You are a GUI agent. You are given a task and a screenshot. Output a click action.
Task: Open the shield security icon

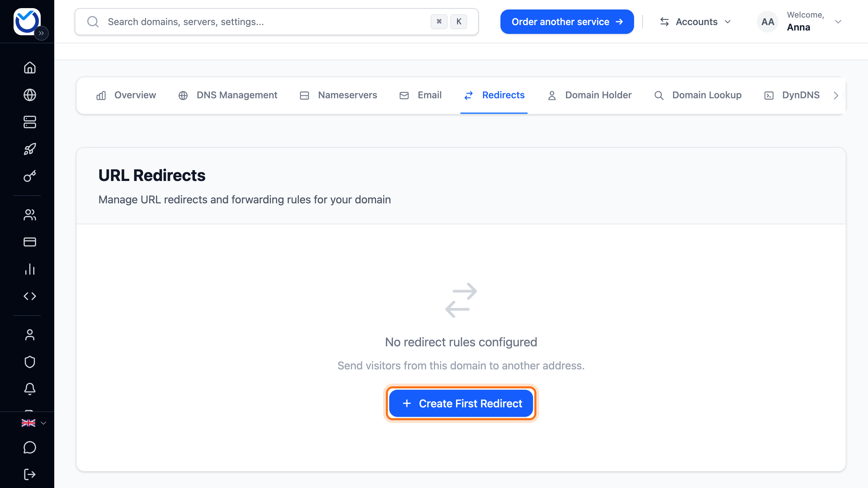coord(30,362)
